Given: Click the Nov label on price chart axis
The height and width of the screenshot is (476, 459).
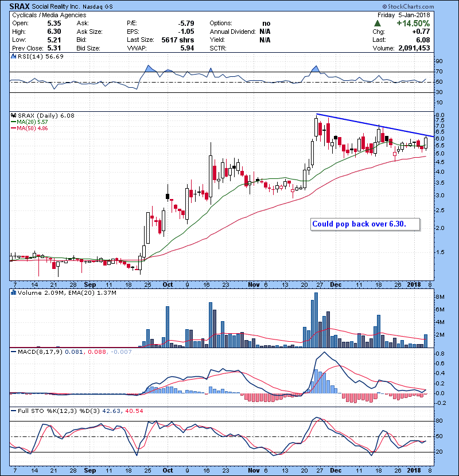Looking at the screenshot, I should pyautogui.click(x=254, y=285).
